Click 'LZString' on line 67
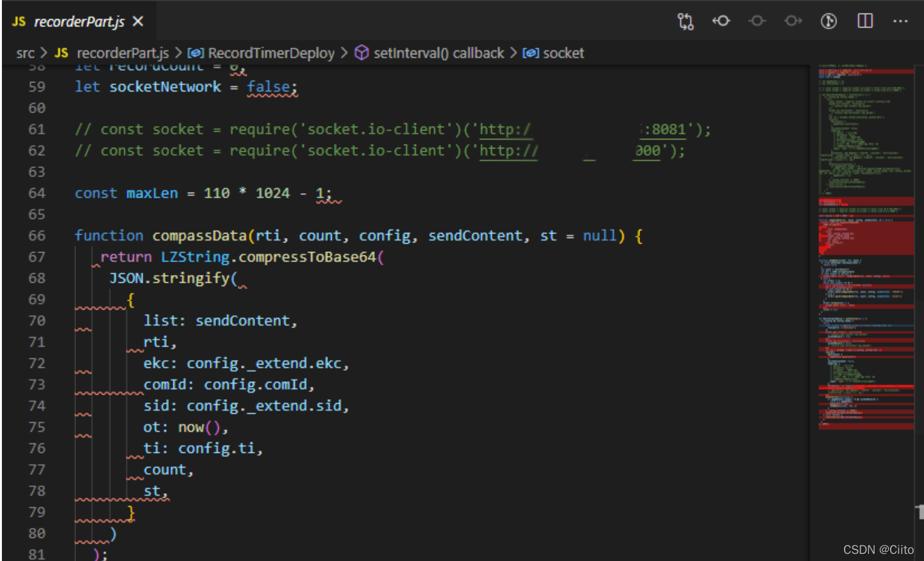 click(195, 257)
